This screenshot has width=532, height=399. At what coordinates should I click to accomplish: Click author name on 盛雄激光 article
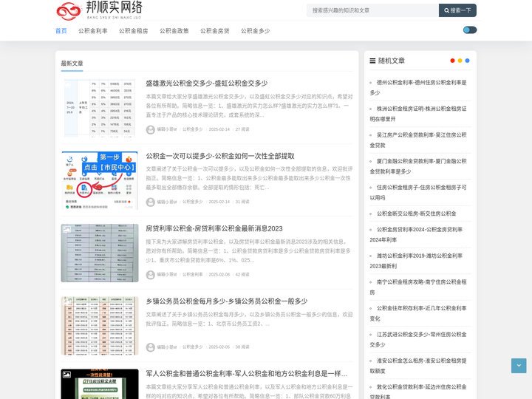coord(166,129)
